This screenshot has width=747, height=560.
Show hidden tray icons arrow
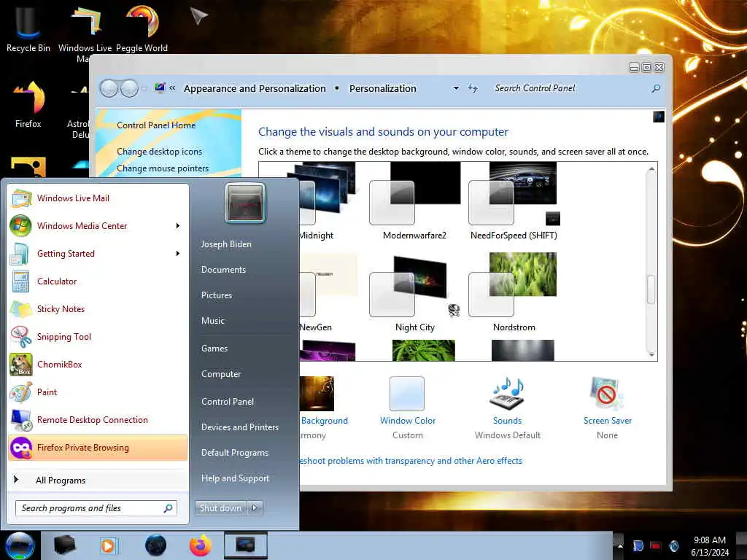620,545
